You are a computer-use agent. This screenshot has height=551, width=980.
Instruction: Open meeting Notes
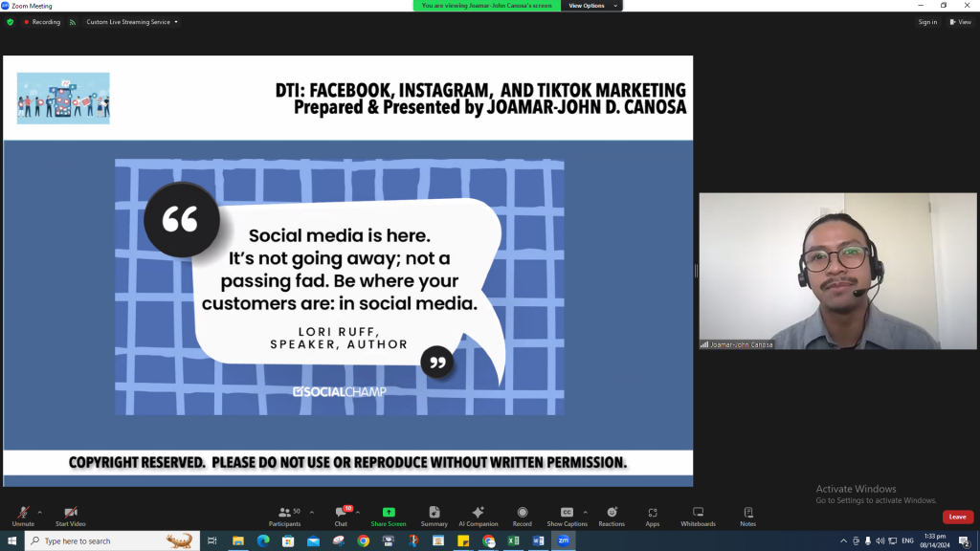[x=747, y=517]
